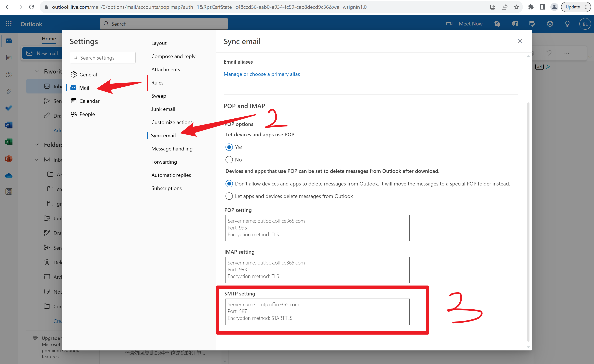Screen dimensions: 594x364
Task: Open the Excel app in sidebar
Action: tap(9, 142)
